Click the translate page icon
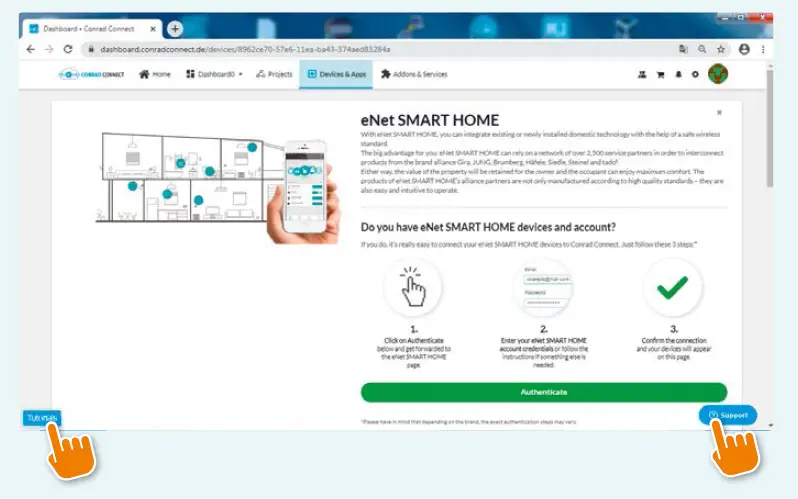 pos(683,49)
